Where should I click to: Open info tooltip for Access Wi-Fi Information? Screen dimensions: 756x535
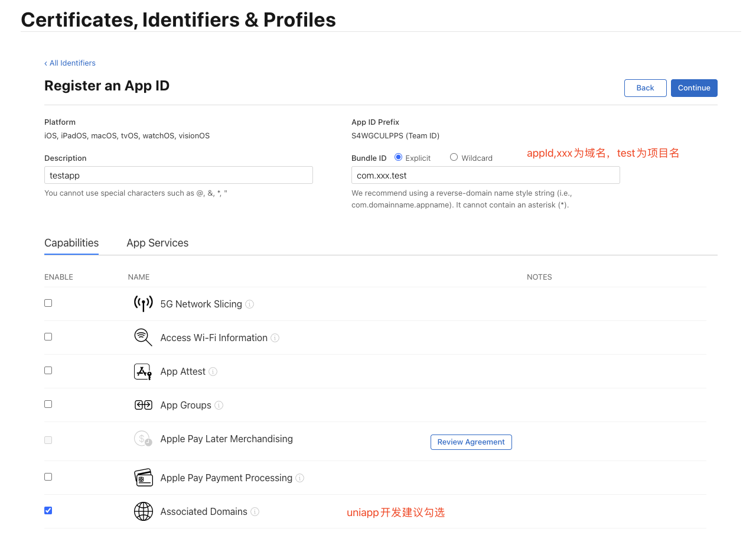[275, 338]
